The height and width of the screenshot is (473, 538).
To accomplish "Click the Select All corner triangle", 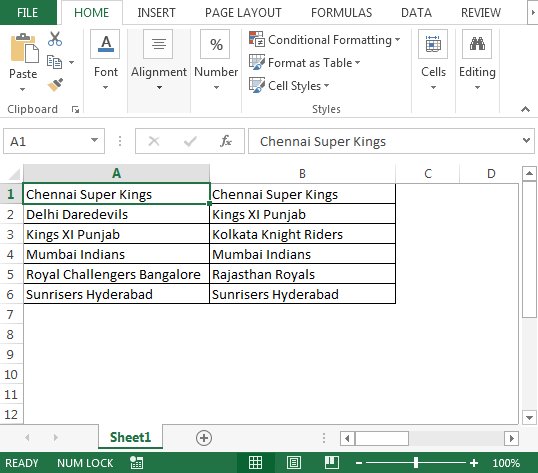I will click(x=14, y=174).
